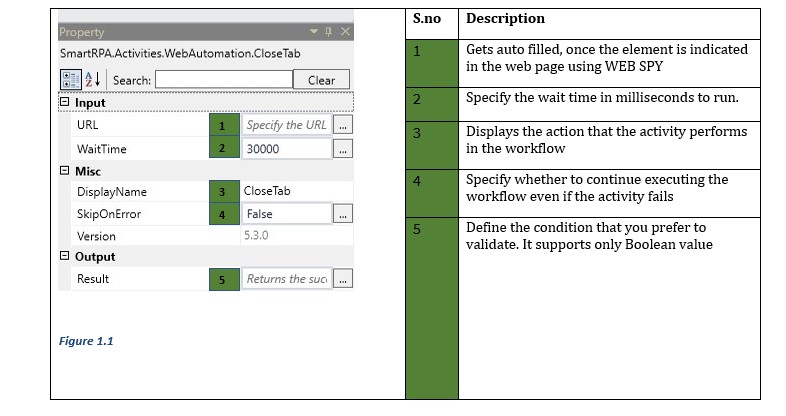Collapse the Output section
The width and height of the screenshot is (786, 416).
(x=65, y=256)
